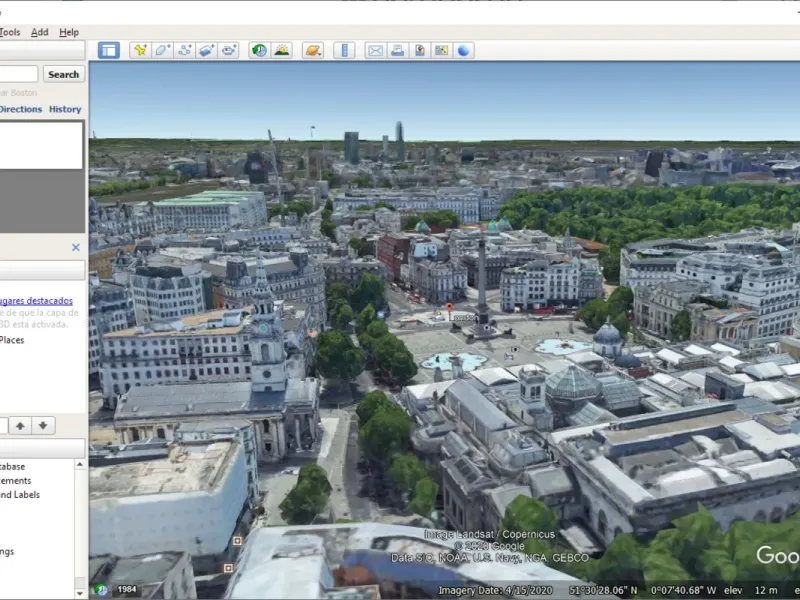Select the Add Polygon tool
This screenshot has height=600, width=800.
point(162,50)
